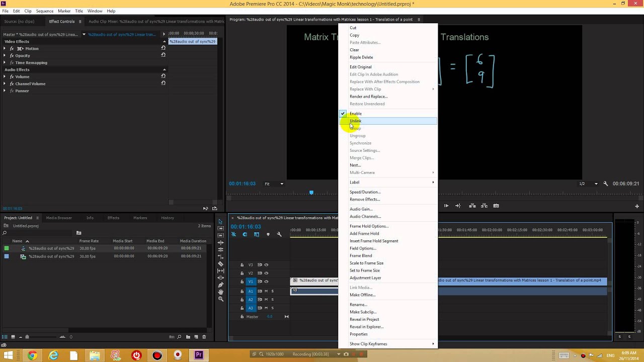
Task: Select the Pen tool
Action: (x=220, y=285)
